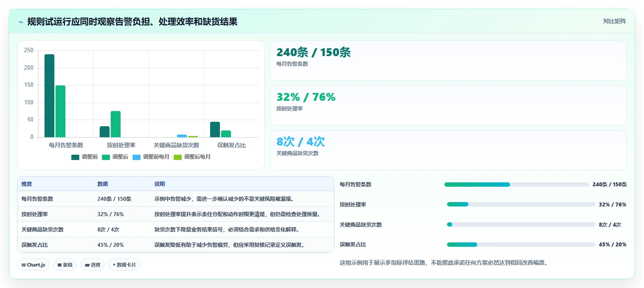Screen dimensions: 644x288
Task: Click the tallest dark green bar for 每月告警条数
Action: [49, 96]
